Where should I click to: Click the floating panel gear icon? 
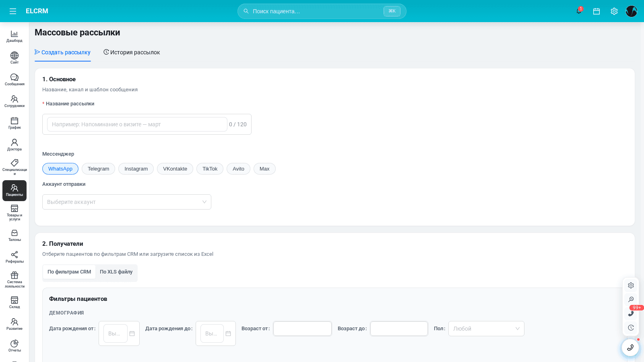point(631,286)
